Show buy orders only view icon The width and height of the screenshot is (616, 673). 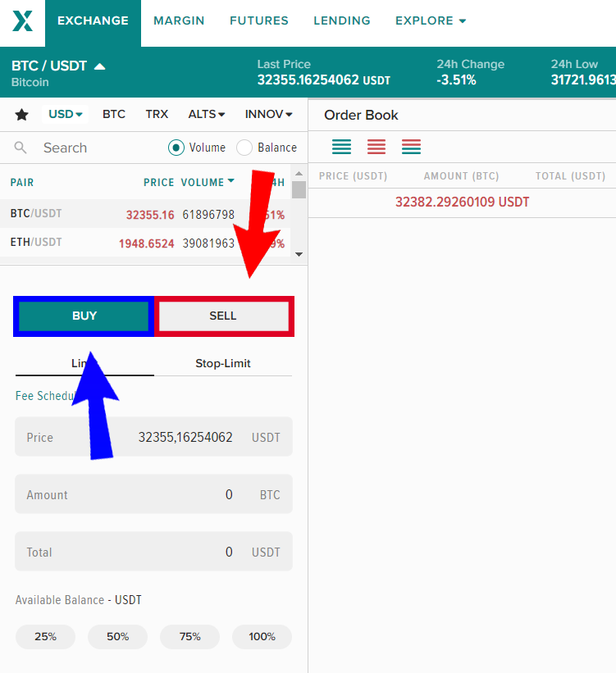[x=341, y=147]
